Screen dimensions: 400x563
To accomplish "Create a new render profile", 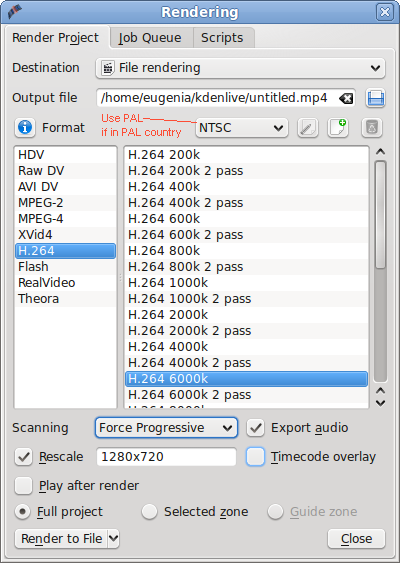I will point(338,127).
